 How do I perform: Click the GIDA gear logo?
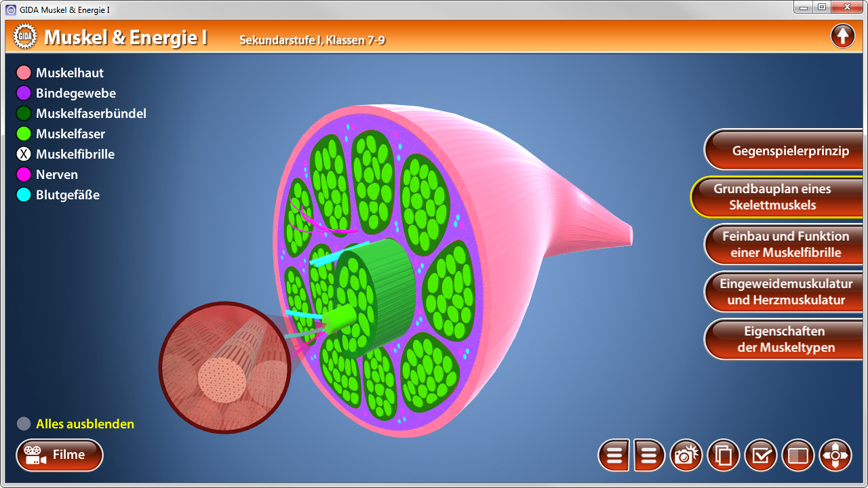[x=24, y=35]
